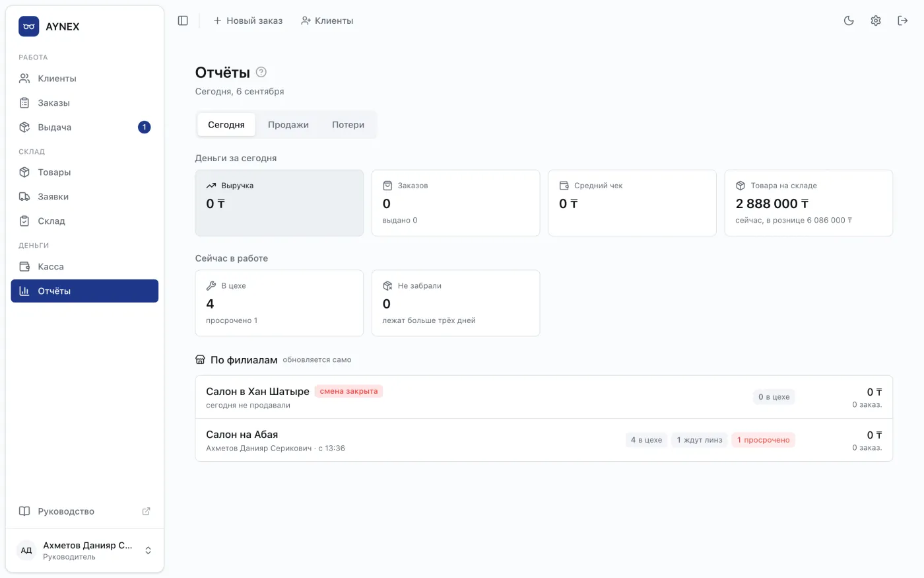Open settings with the gear icon
The image size is (924, 578).
click(x=876, y=20)
